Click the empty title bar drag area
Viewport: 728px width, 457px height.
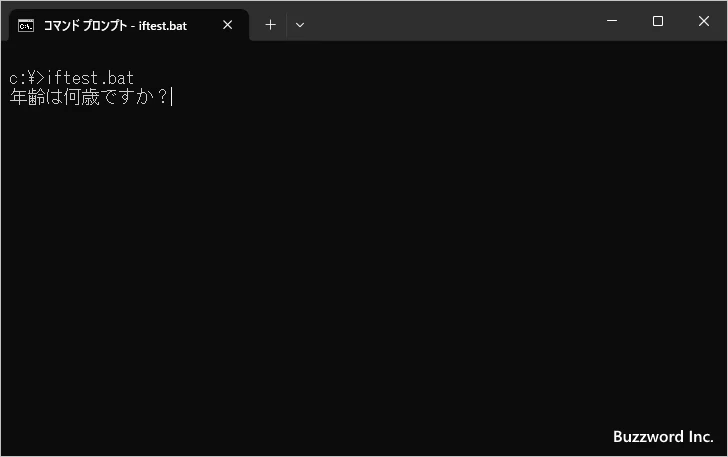[450, 21]
